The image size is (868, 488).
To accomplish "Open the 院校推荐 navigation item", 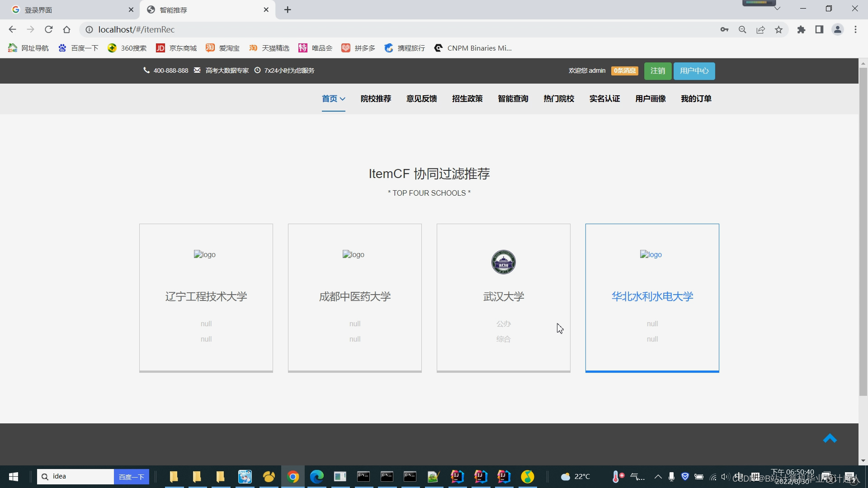I will tap(376, 99).
